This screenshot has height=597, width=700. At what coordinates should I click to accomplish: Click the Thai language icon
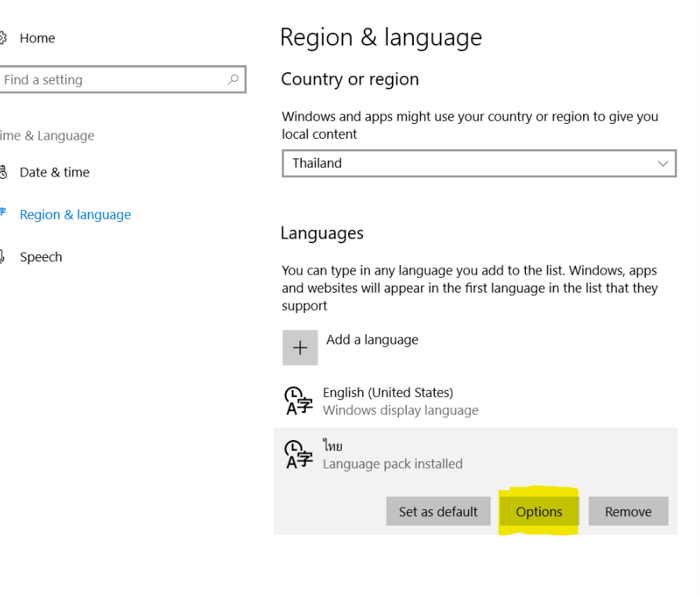[299, 454]
